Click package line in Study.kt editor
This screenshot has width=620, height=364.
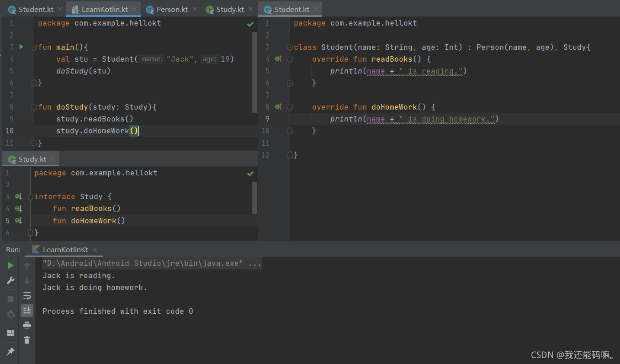pos(96,173)
